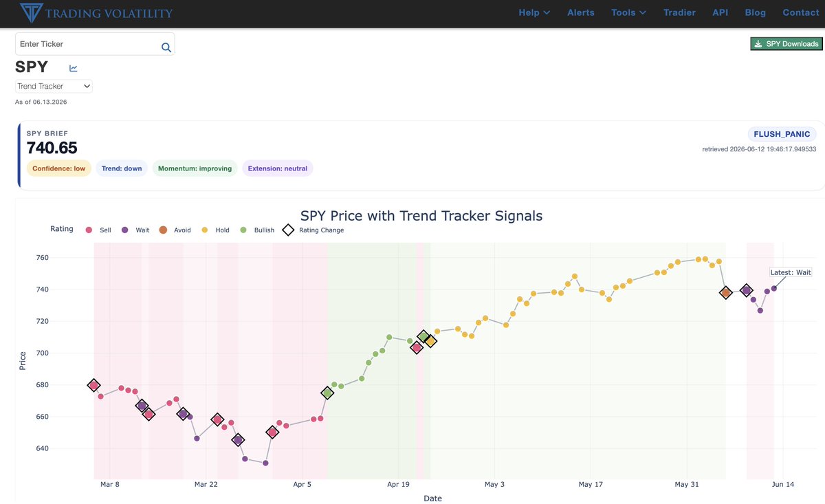Image resolution: width=825 pixels, height=504 pixels.
Task: Toggle the Wait legend entry
Action: coord(135,230)
